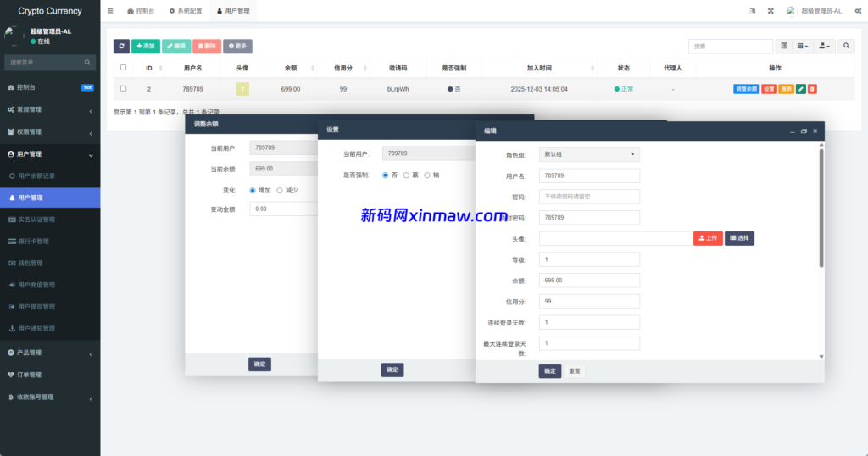The width and height of the screenshot is (868, 456).
Task: Click the toggle card view icon
Action: click(x=784, y=46)
